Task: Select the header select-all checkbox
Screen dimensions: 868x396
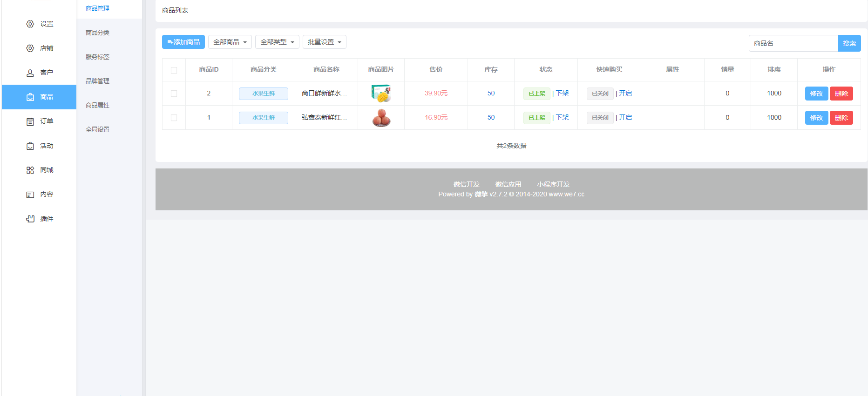Action: click(174, 70)
